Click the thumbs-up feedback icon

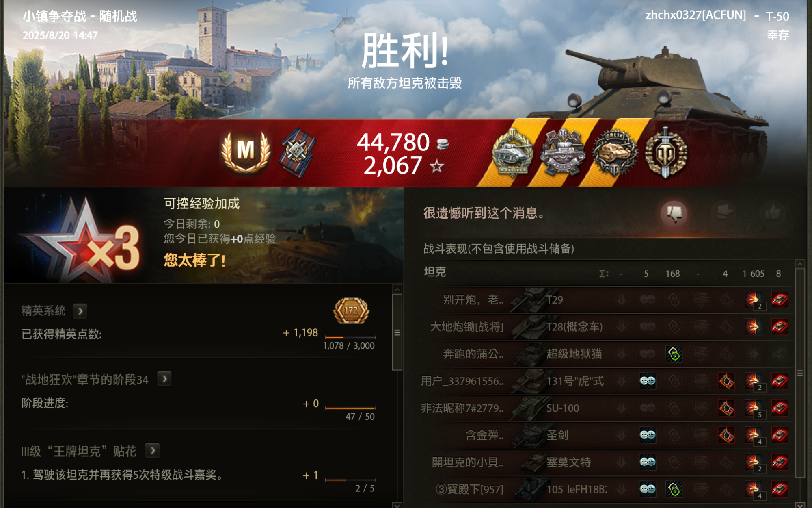[773, 212]
